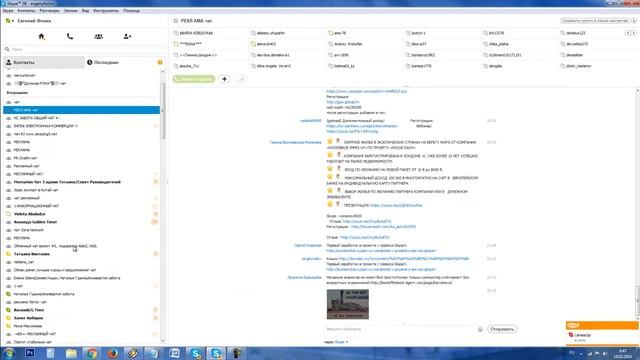Click the contacts list scrollbar
The width and height of the screenshot is (640, 360).
coord(163,112)
